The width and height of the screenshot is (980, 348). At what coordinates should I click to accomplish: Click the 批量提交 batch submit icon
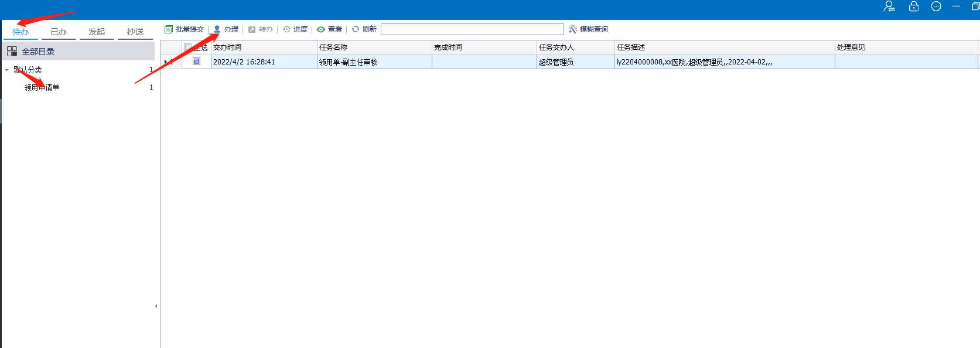pos(169,29)
